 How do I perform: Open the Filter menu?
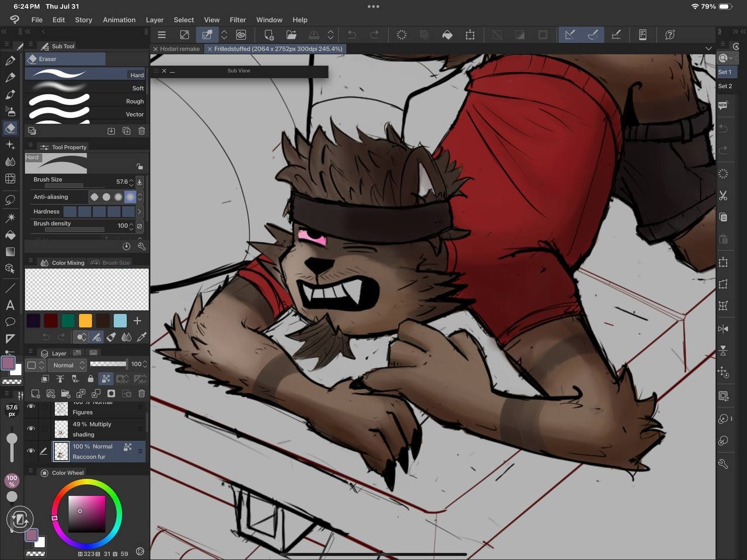point(238,20)
